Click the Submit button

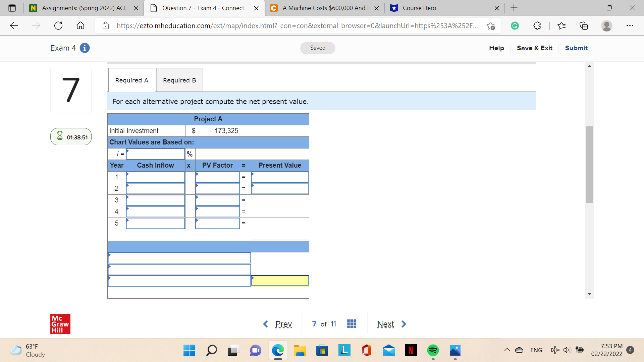[576, 48]
